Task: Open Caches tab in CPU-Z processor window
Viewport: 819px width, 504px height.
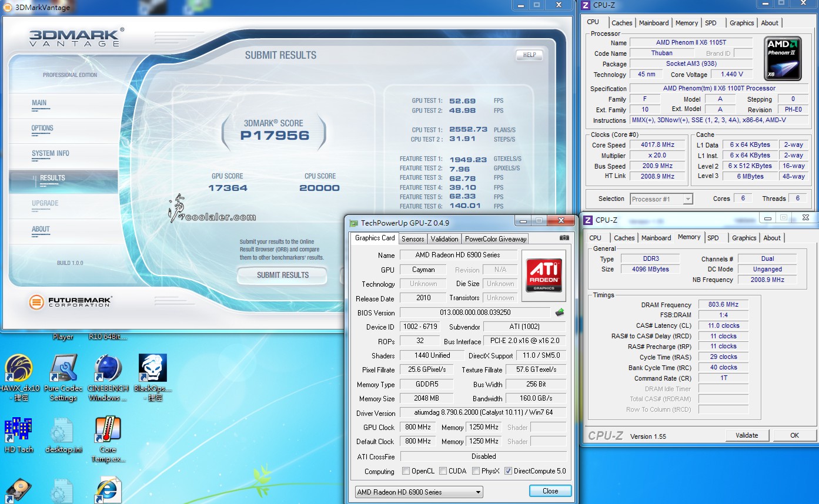Action: click(x=622, y=23)
